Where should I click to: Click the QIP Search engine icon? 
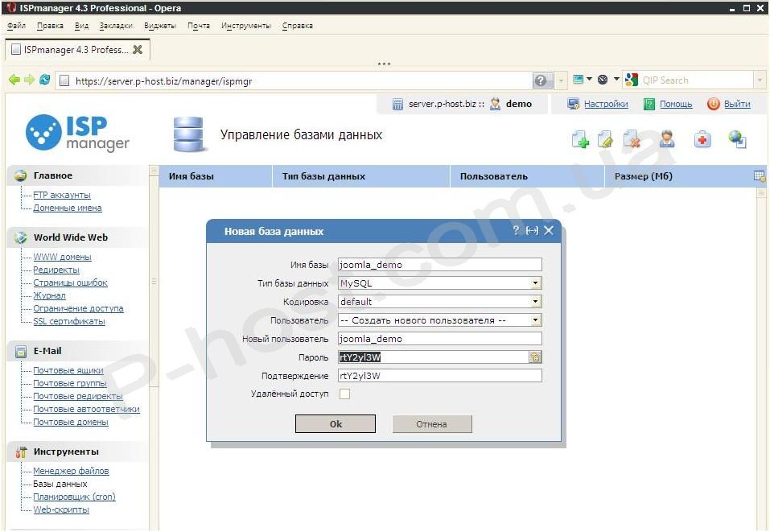(x=632, y=80)
